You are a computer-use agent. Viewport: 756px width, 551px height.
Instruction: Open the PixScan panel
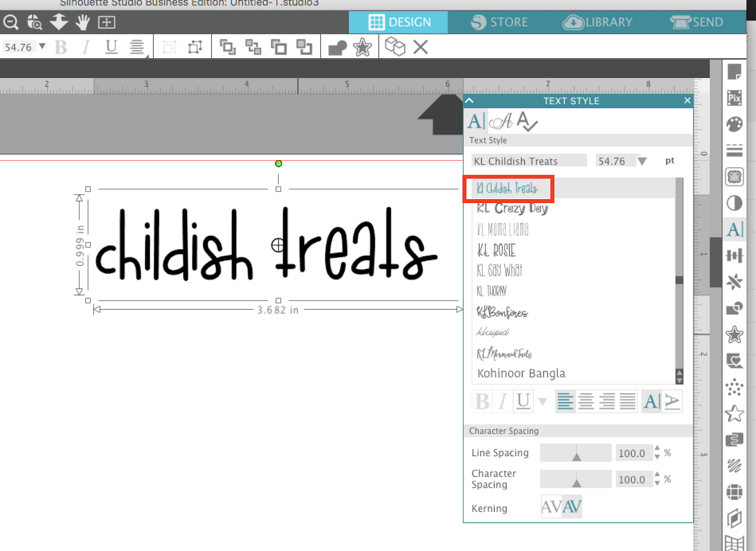pyautogui.click(x=735, y=98)
